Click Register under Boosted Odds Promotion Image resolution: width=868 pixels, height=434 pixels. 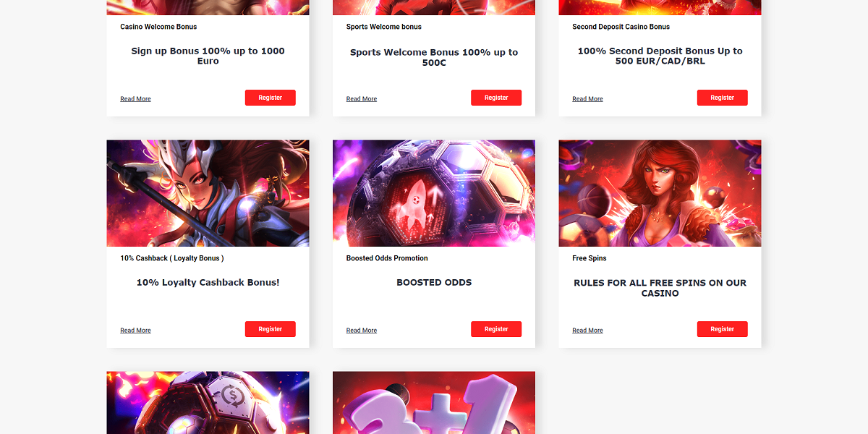point(496,329)
